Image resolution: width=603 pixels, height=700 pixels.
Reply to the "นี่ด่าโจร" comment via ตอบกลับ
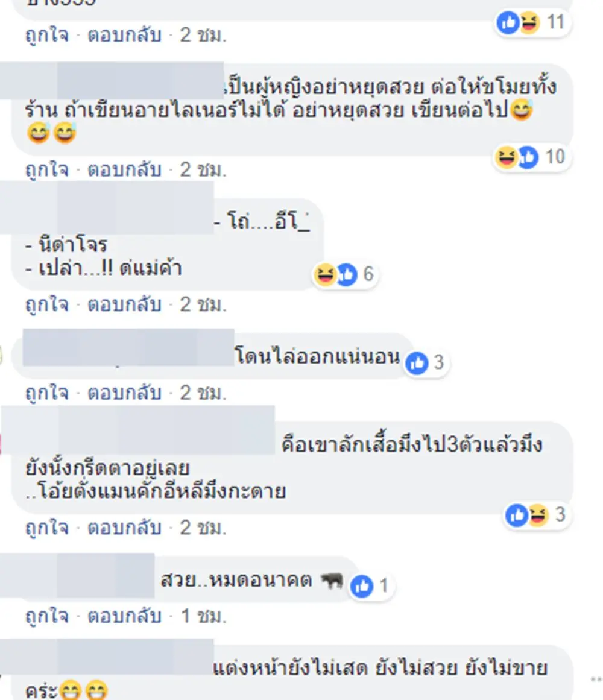[x=125, y=304]
